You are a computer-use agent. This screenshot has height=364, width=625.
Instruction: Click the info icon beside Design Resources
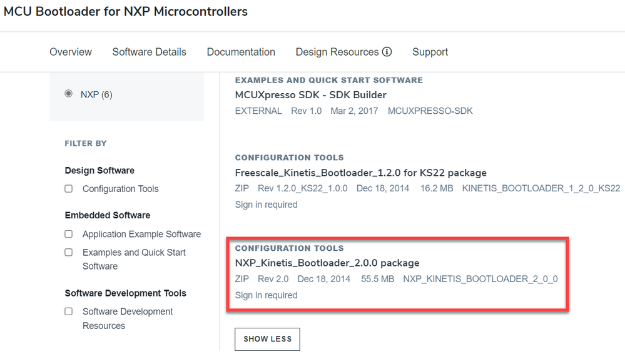point(387,52)
